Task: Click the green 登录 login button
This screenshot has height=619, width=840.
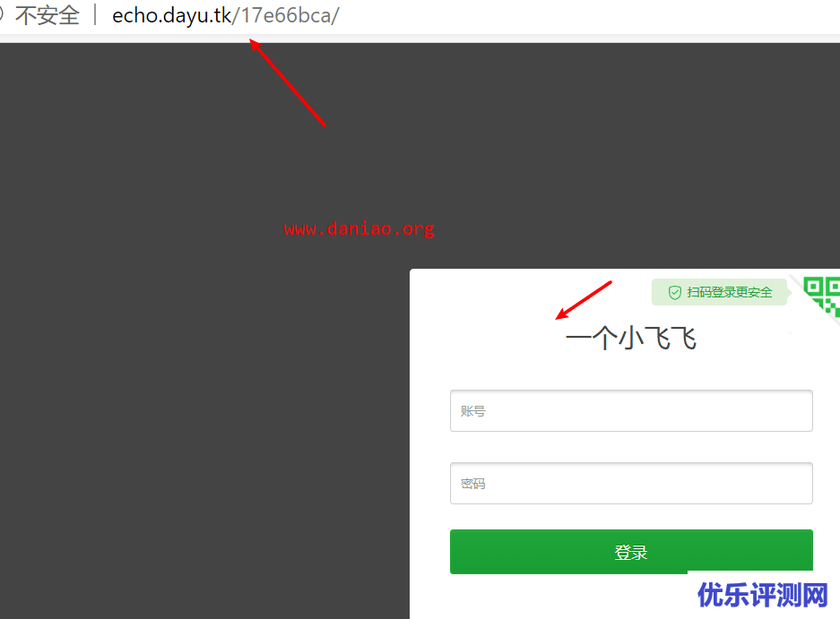Action: pyautogui.click(x=631, y=552)
